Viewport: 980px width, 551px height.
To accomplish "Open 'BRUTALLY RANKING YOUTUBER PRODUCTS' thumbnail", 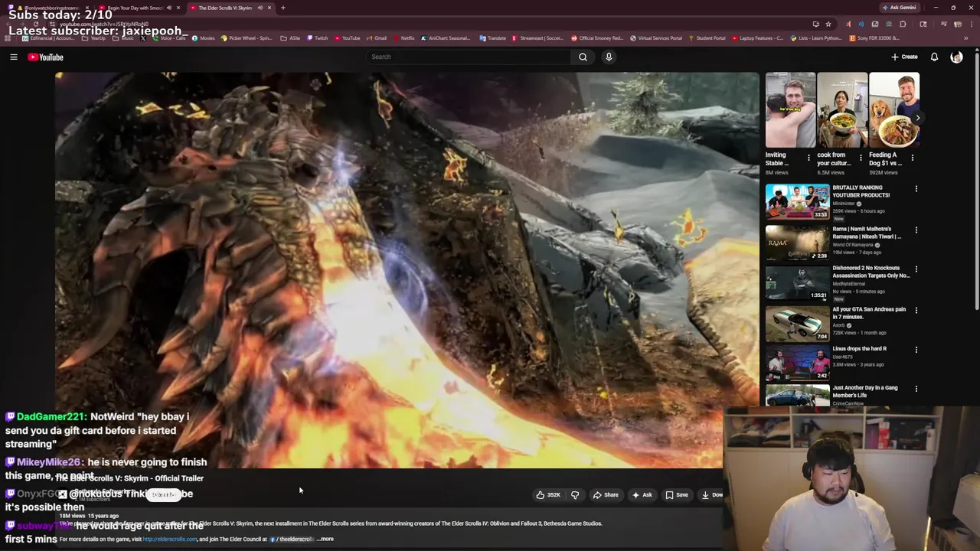I will [797, 201].
